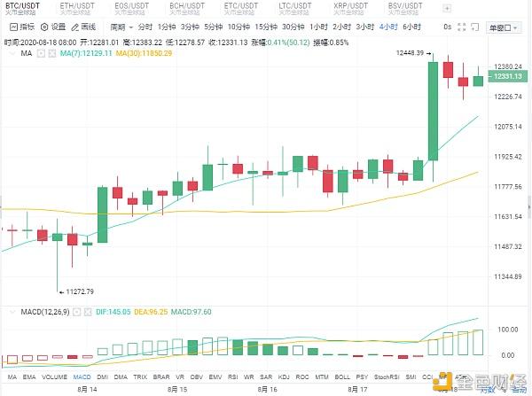Select the 6小时 interval

[411, 27]
